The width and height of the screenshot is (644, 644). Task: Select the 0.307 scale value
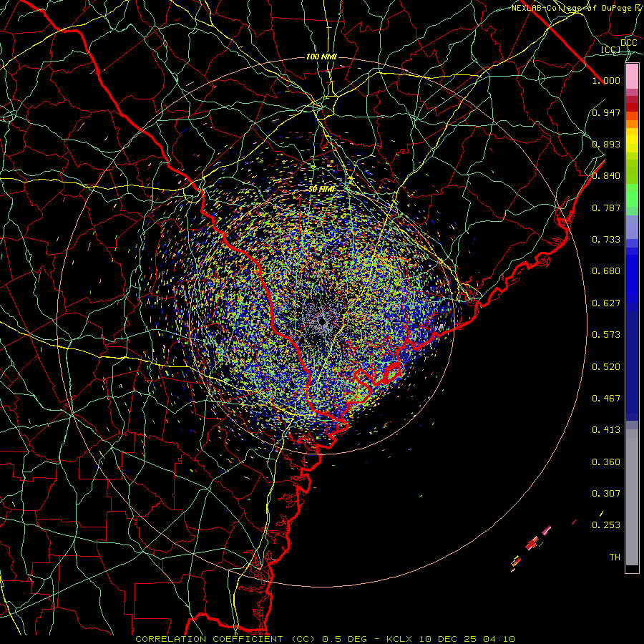pos(606,494)
